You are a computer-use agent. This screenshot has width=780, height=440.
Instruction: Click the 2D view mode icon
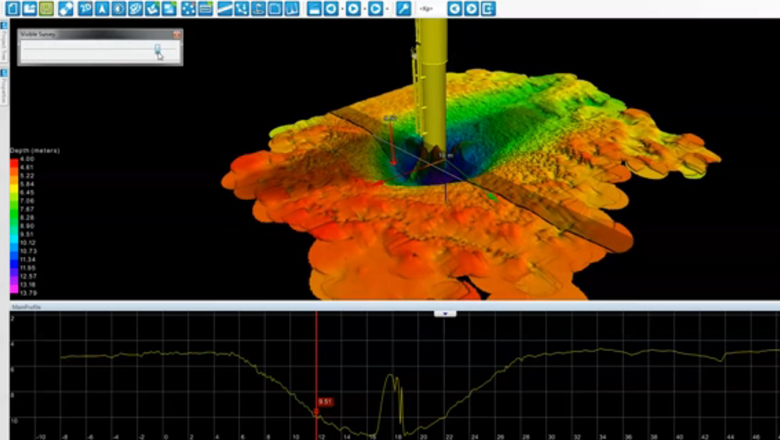(x=85, y=9)
